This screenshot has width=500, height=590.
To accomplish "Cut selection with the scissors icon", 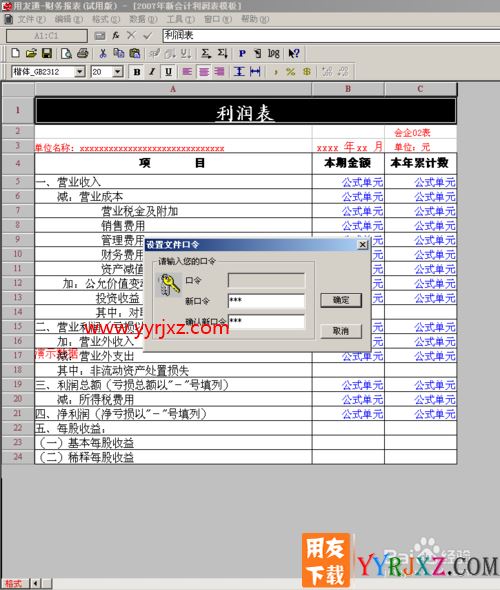I will pos(102,53).
